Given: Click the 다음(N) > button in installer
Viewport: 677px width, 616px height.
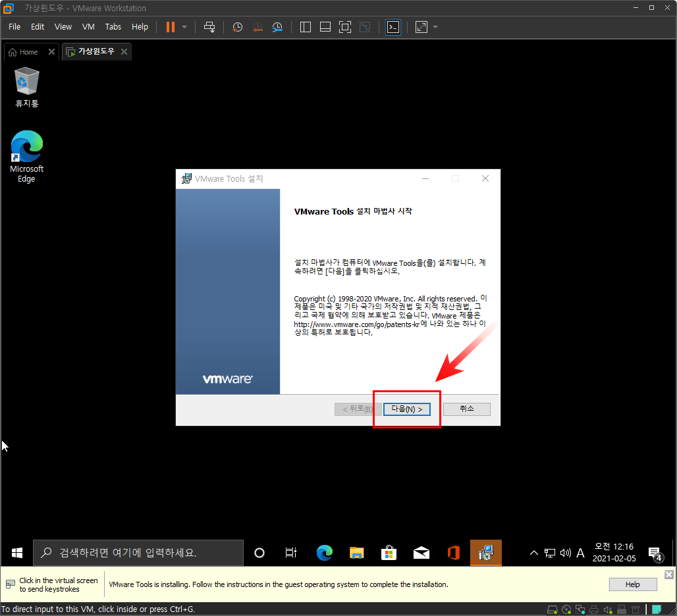Looking at the screenshot, I should click(x=407, y=409).
